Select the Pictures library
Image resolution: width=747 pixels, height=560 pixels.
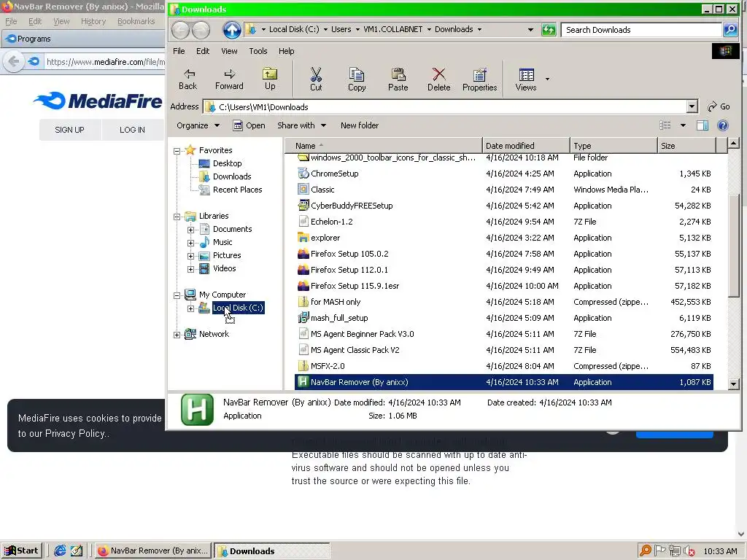[x=227, y=255]
